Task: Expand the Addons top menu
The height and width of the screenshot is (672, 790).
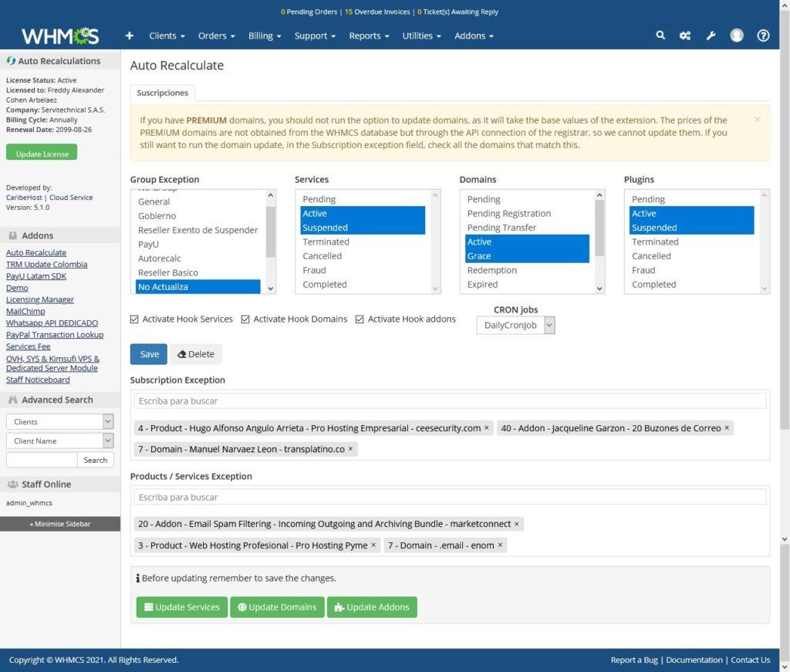Action: [474, 35]
